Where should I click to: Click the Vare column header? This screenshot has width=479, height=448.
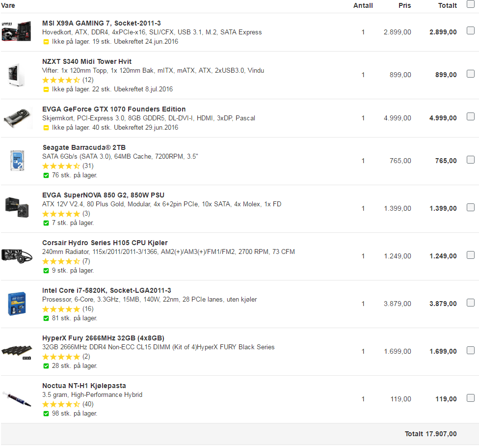8,5
